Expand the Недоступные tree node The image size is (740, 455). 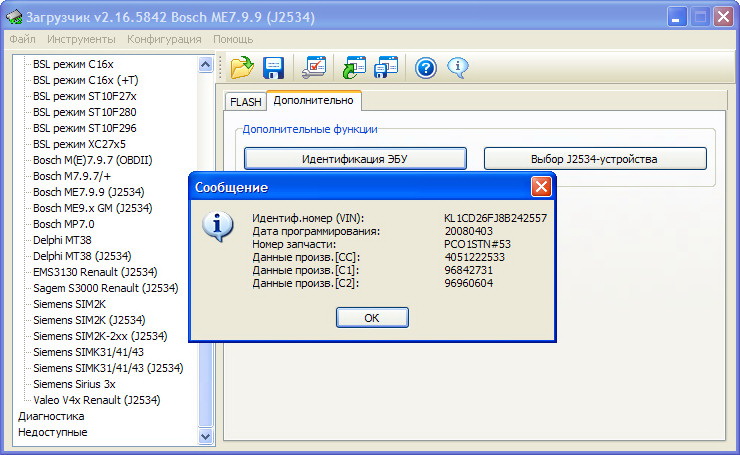[53, 432]
